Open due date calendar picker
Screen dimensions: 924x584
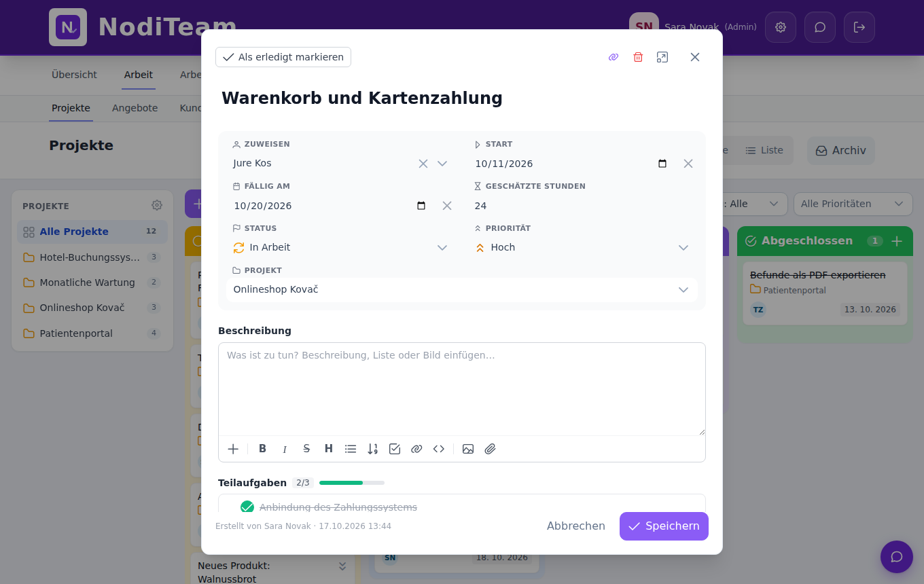pyautogui.click(x=421, y=206)
